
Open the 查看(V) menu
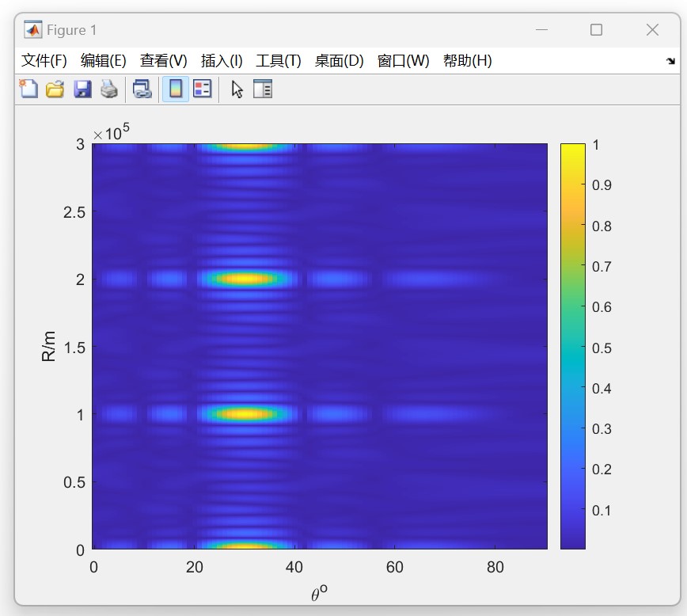[163, 60]
